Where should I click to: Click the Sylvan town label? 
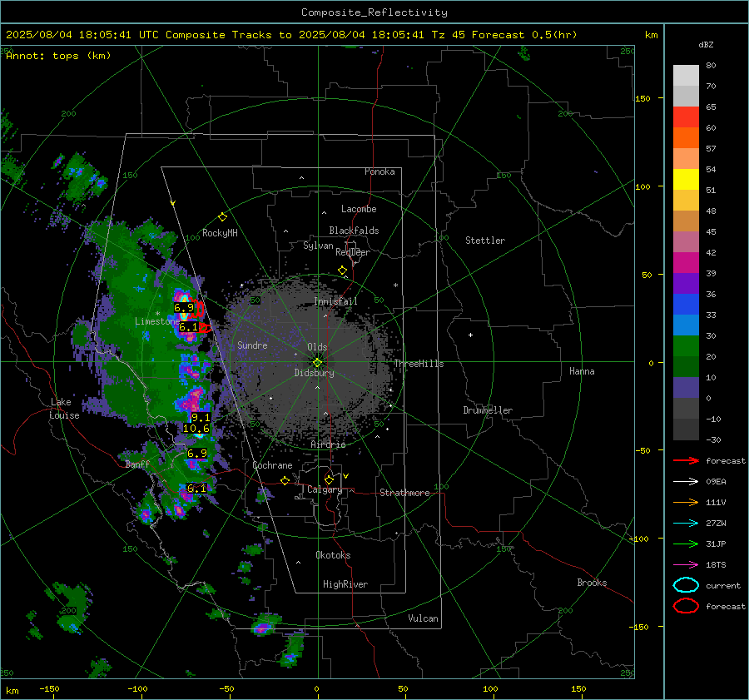point(318,246)
